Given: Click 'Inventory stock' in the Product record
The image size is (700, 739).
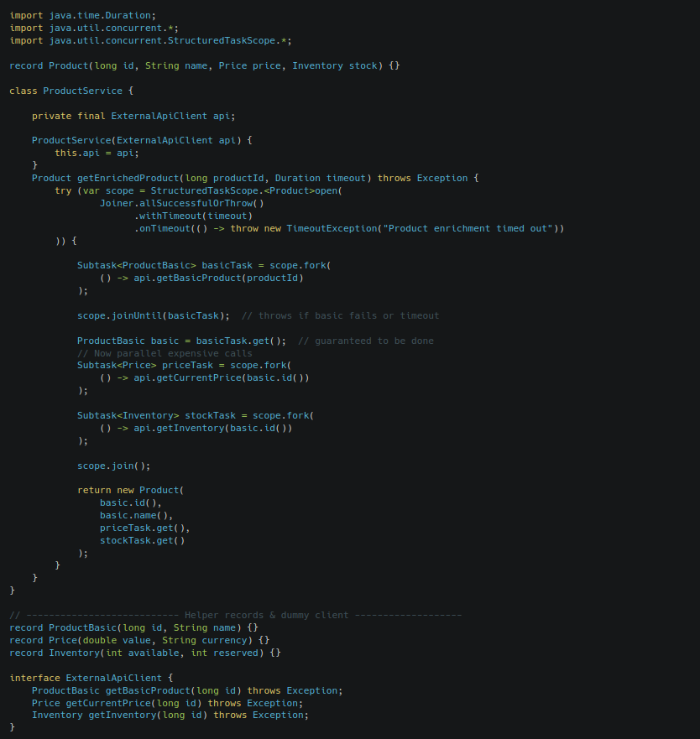Looking at the screenshot, I should coord(334,65).
